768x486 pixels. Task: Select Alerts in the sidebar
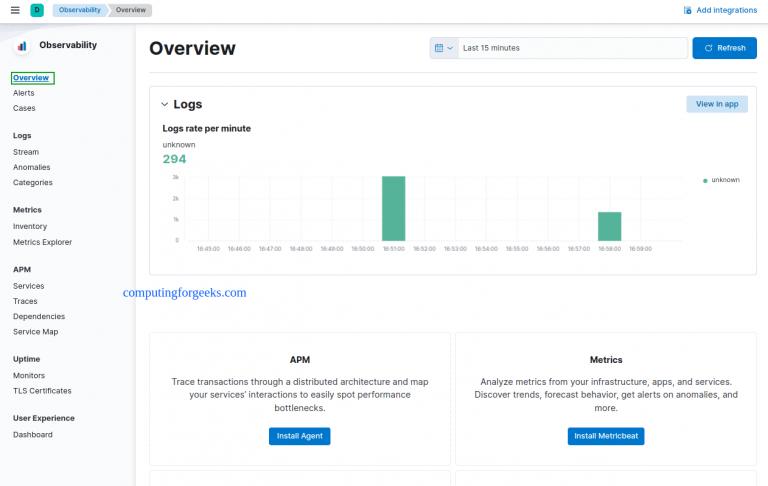(x=24, y=93)
